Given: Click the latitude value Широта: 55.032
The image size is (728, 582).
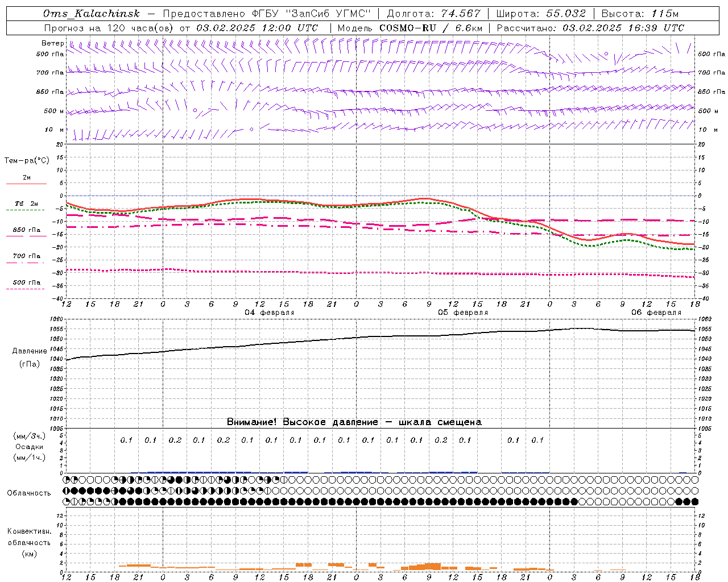Looking at the screenshot, I should pyautogui.click(x=541, y=14).
